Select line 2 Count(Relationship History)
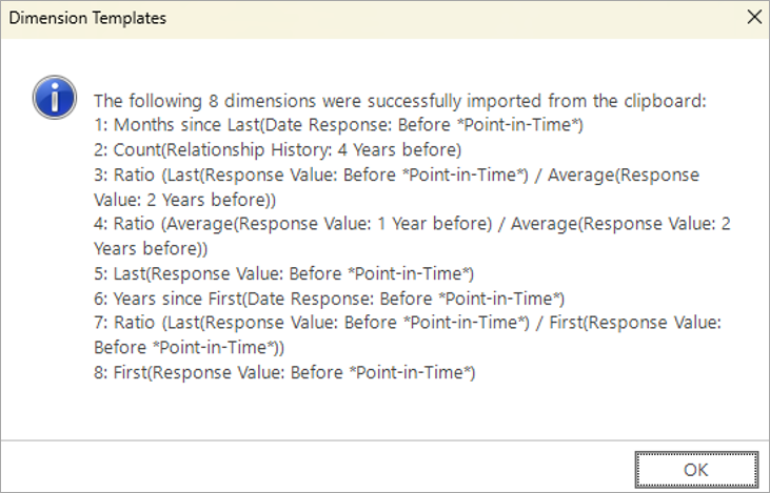 (x=277, y=150)
